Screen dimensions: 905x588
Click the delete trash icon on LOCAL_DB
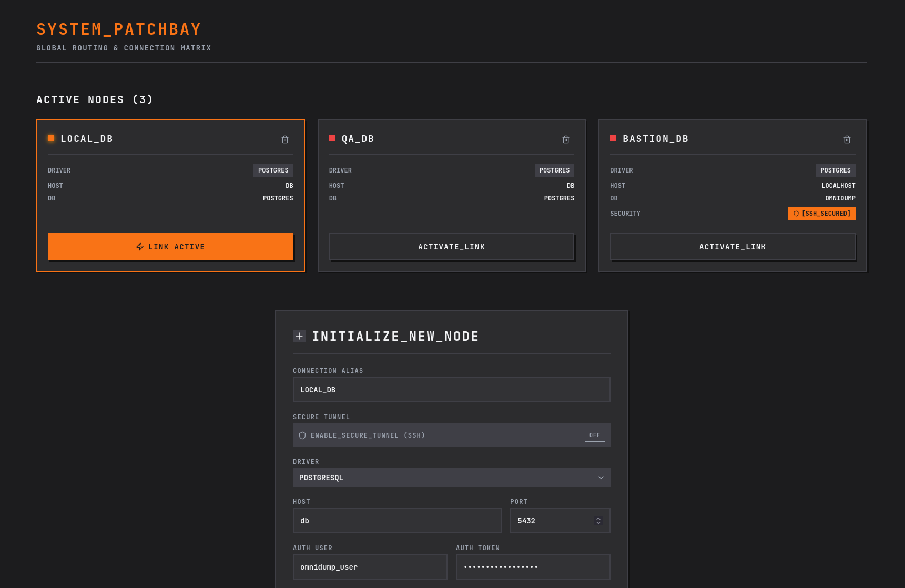[x=285, y=139]
